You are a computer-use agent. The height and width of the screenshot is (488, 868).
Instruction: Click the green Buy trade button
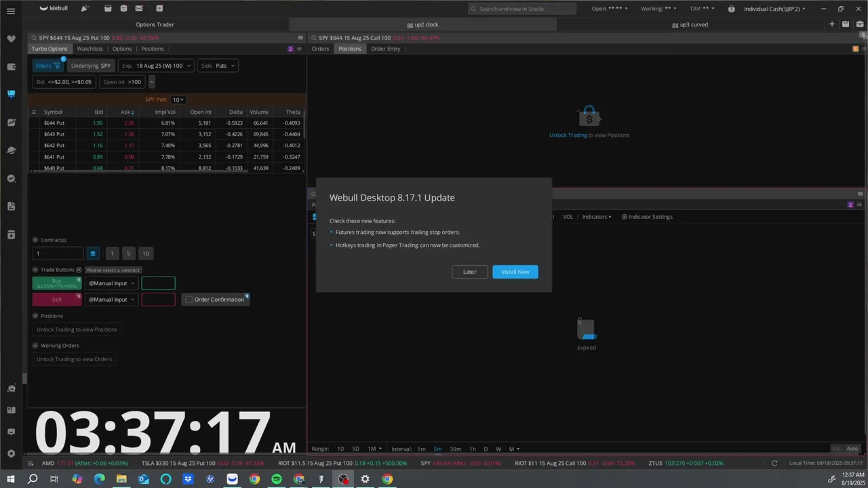coord(57,283)
